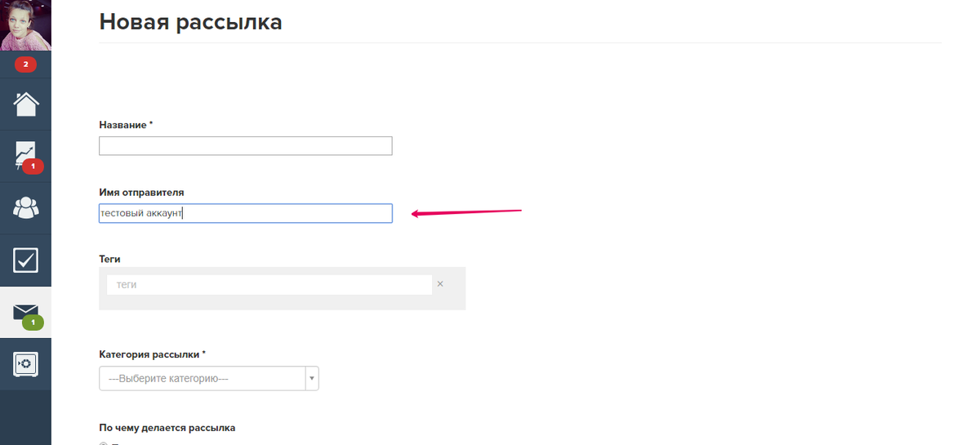
Task: Click the green badge on the mail icon
Action: pos(33,323)
